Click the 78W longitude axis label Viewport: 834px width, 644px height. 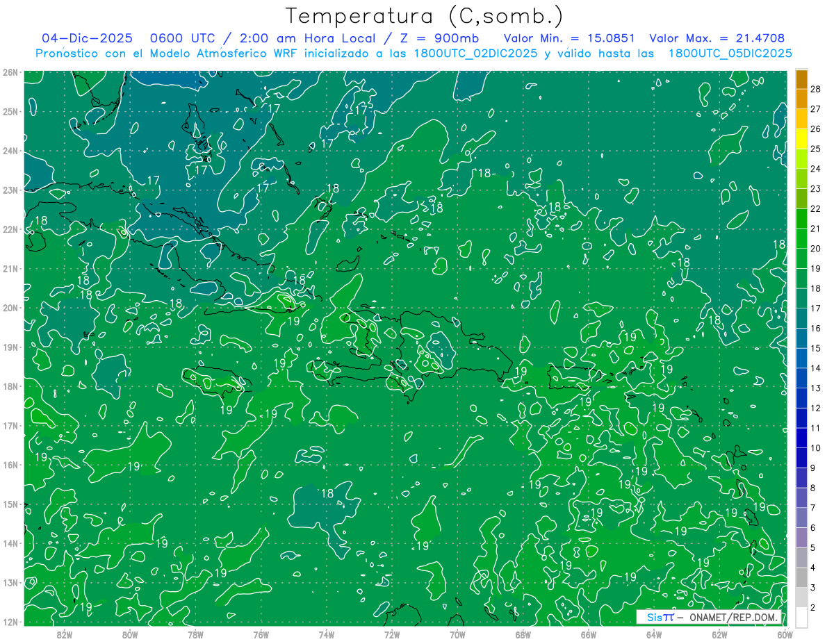click(x=195, y=634)
